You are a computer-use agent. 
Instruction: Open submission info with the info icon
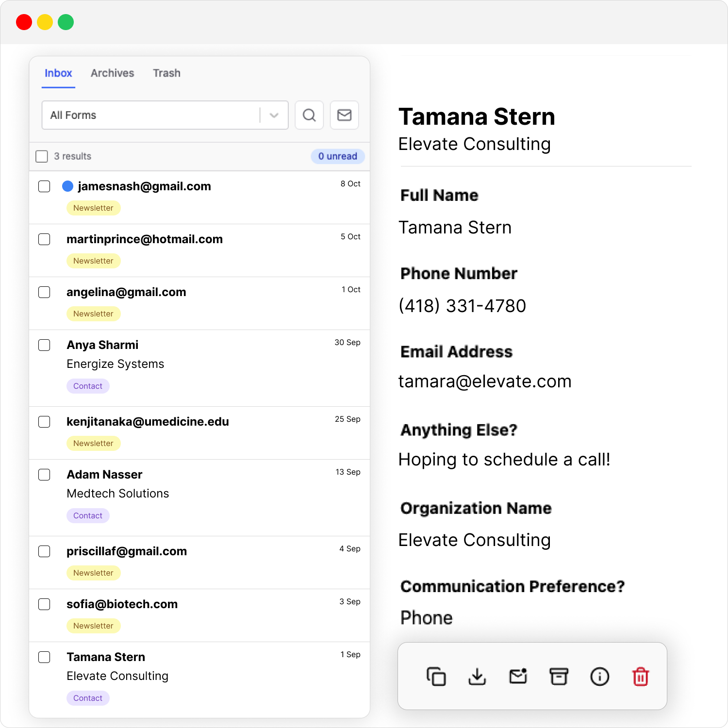(x=599, y=676)
